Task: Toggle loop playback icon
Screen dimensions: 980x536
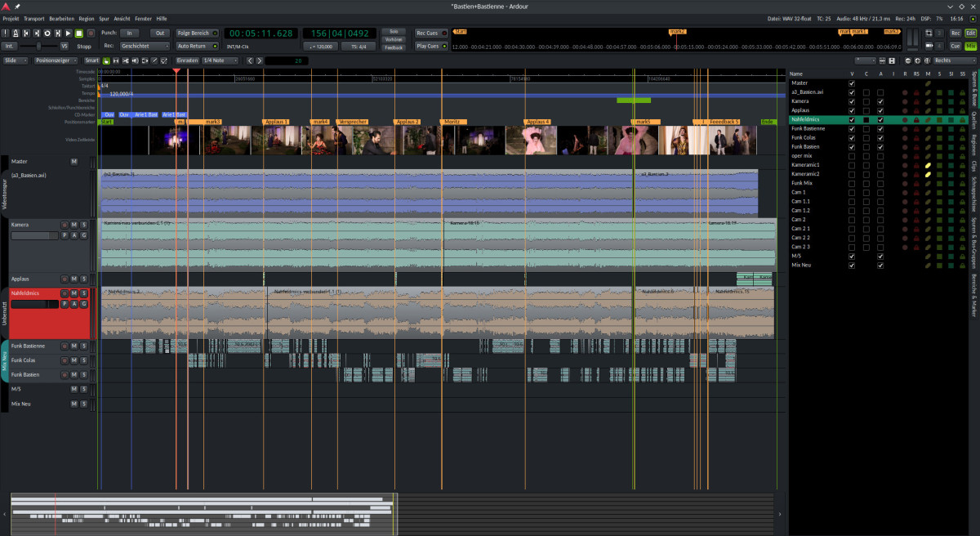Action: point(47,33)
